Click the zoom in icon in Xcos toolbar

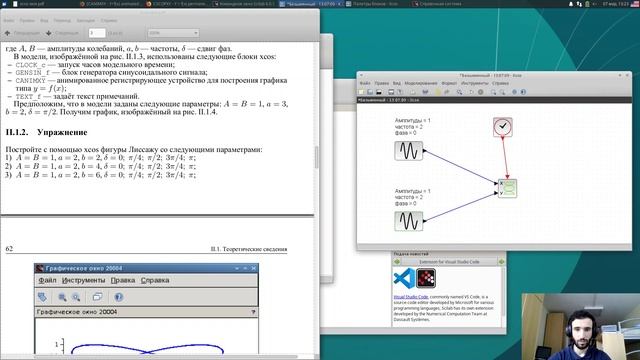(x=493, y=92)
